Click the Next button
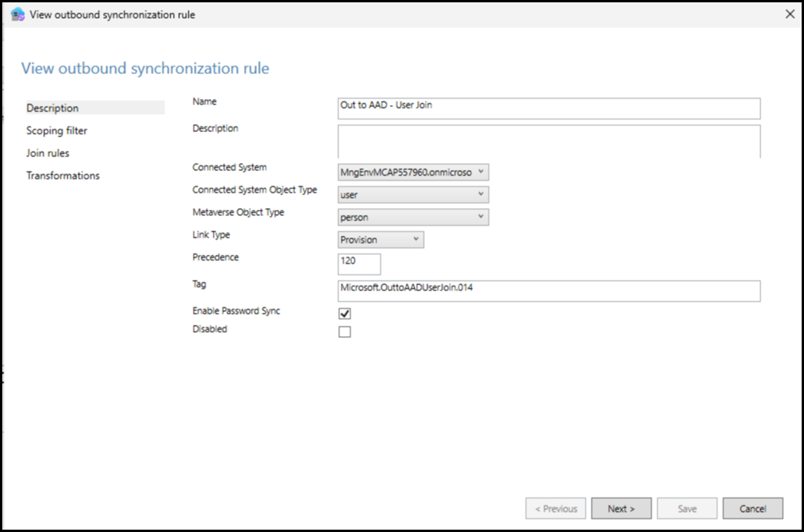The width and height of the screenshot is (804, 532). (x=621, y=509)
